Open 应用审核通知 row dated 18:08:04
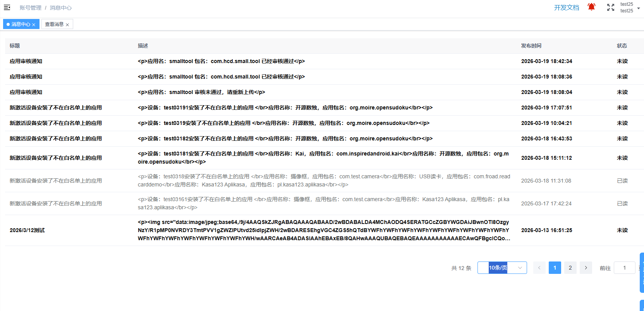 (x=26, y=92)
